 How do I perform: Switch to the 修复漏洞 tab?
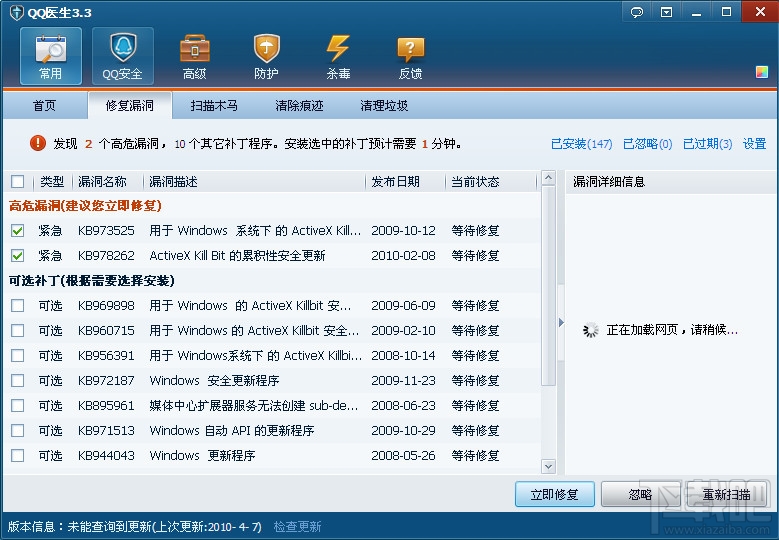[x=130, y=105]
